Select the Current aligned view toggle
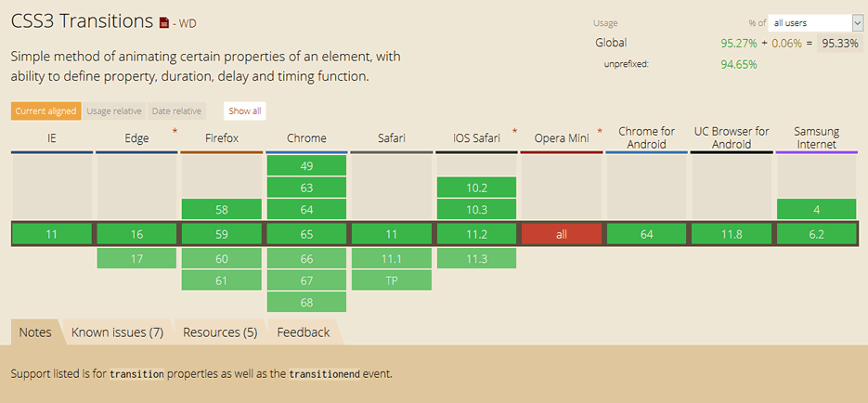Screen dimensions: 868x403 coord(45,110)
